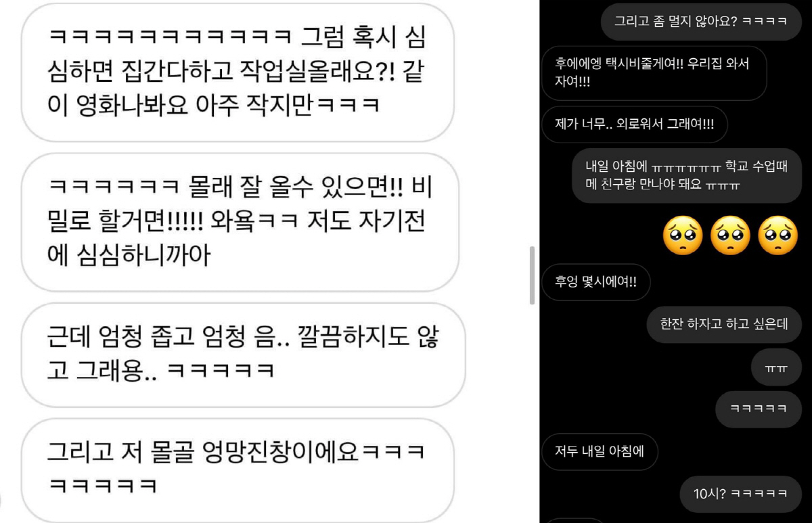Click the dark bubble containing only ㅋㅋㅋㅋㅋ

click(x=759, y=409)
